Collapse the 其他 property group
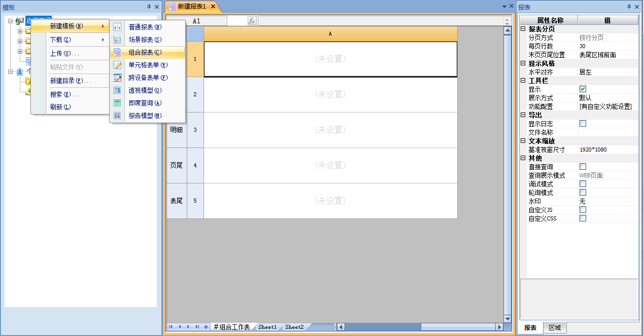 tap(523, 158)
